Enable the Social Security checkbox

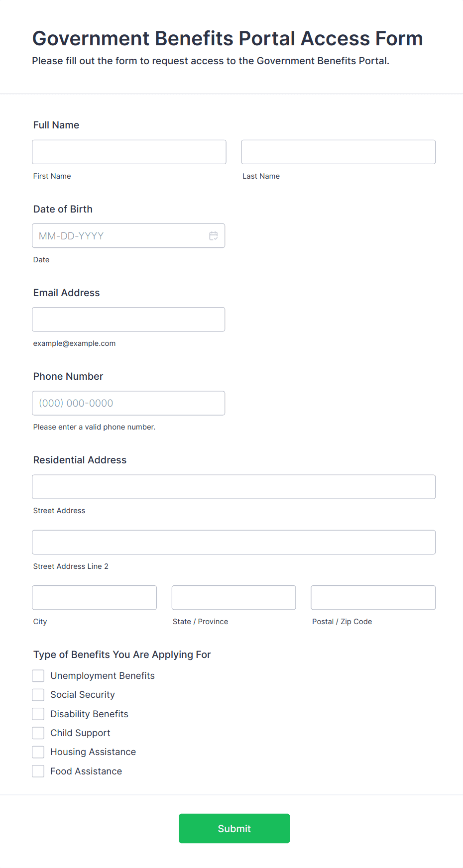point(38,694)
